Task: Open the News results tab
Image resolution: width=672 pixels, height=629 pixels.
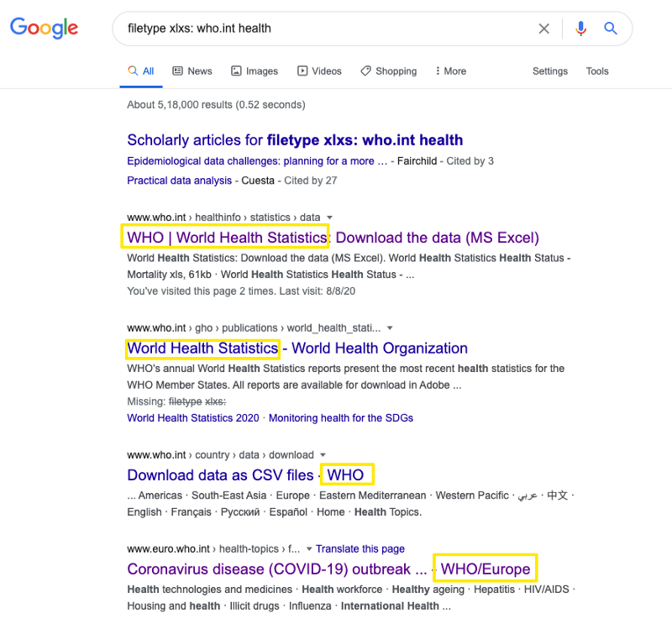Action: coord(192,71)
